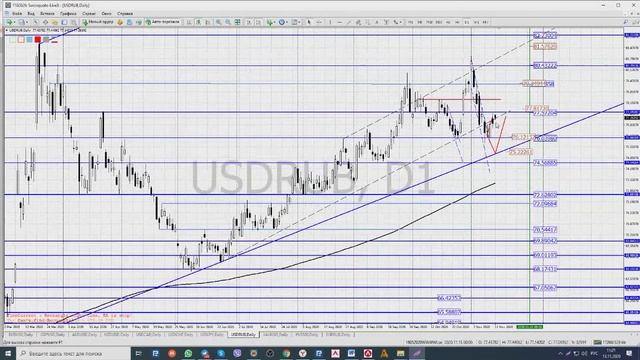Toggle Авто-торговля auto trading

[x=163, y=22]
